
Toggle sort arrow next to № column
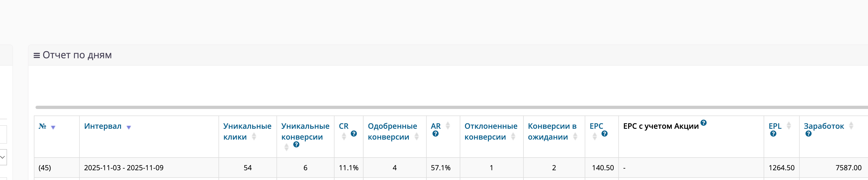click(x=53, y=127)
